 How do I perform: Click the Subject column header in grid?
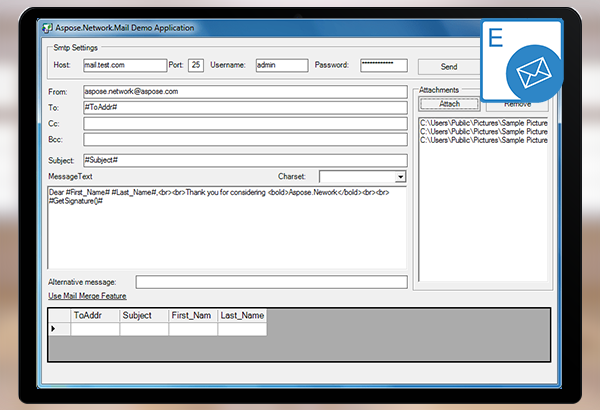144,315
